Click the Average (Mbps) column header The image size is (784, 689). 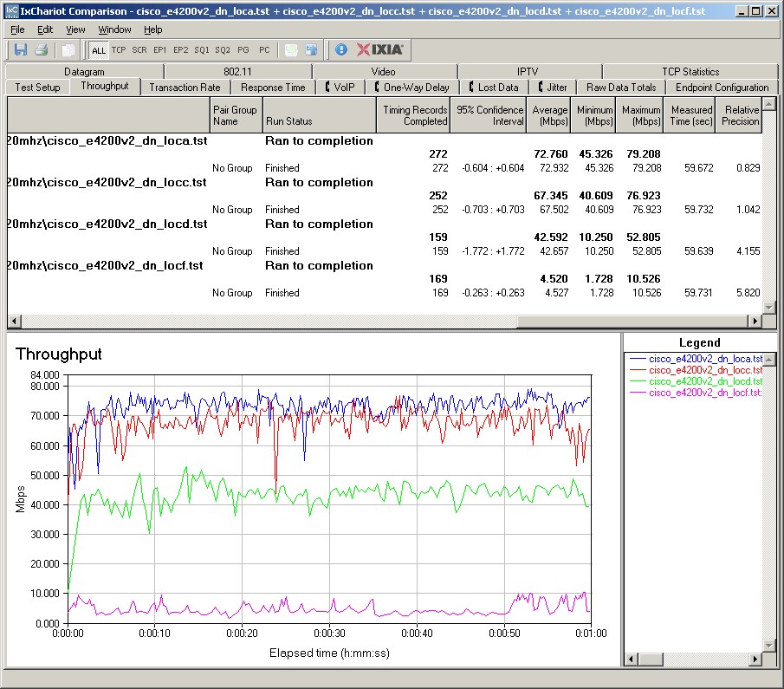coord(548,115)
